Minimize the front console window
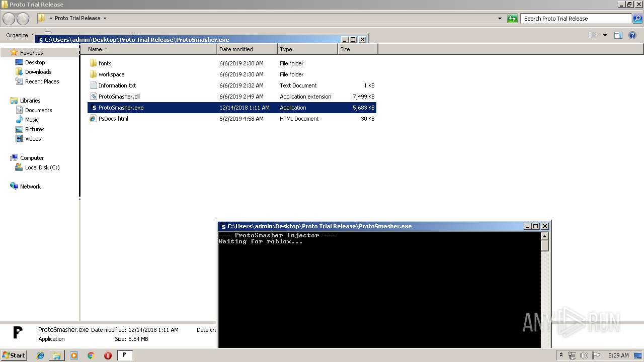Viewport: 644px width, 362px height. tap(527, 226)
